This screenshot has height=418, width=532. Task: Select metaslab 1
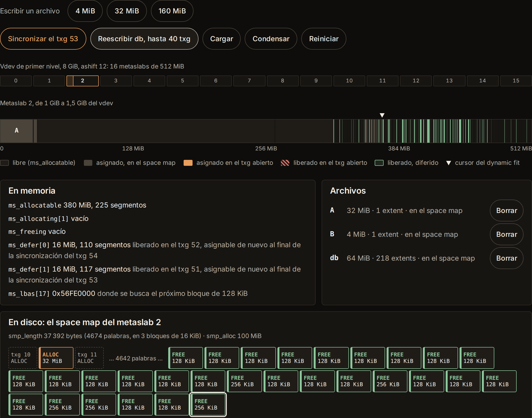coord(49,81)
